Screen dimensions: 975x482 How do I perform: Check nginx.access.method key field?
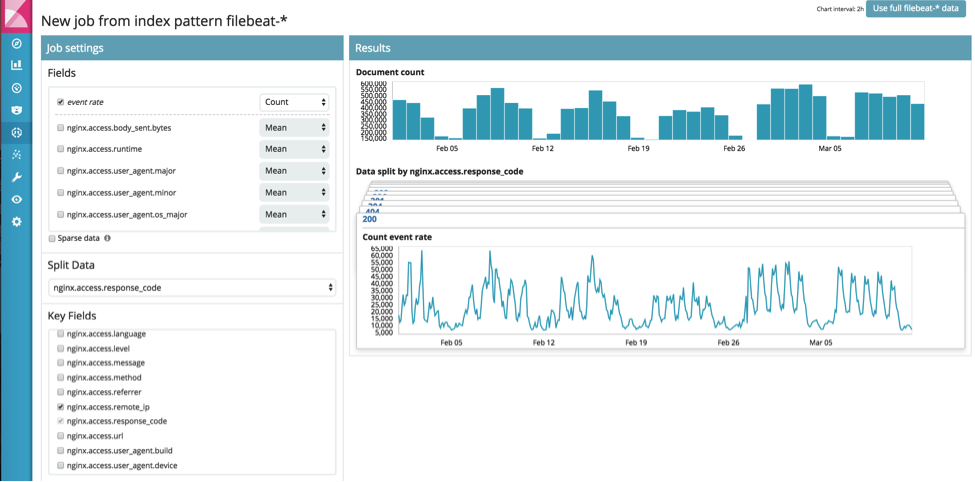60,378
